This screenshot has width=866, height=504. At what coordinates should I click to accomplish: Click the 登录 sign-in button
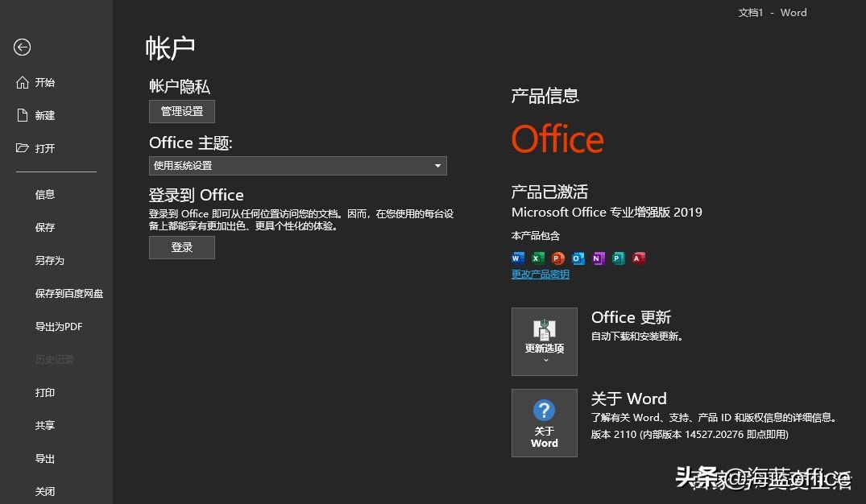[182, 247]
